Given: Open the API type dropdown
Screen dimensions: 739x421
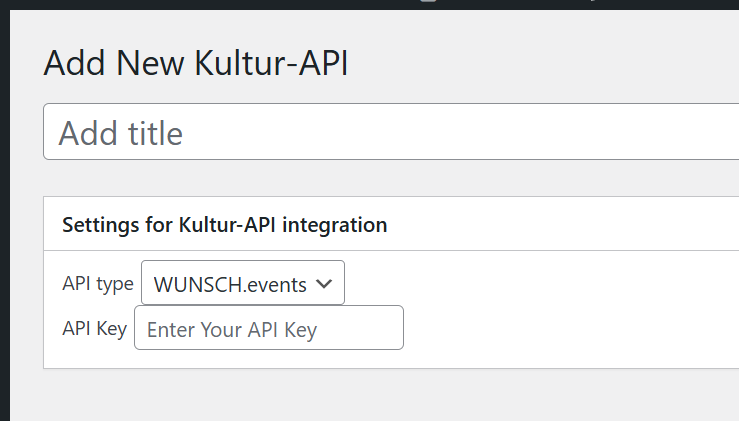Looking at the screenshot, I should (x=243, y=284).
